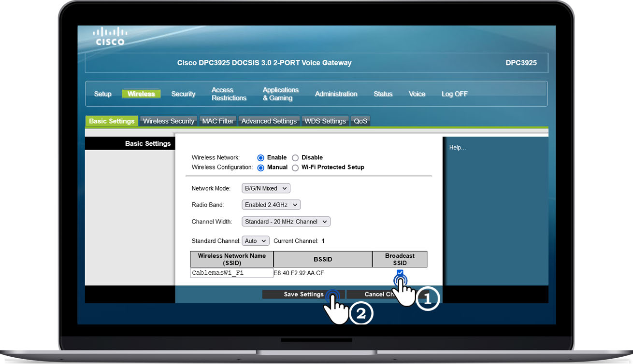Click the Basic Settings sidebar heading
The height and width of the screenshot is (364, 633).
[148, 143]
